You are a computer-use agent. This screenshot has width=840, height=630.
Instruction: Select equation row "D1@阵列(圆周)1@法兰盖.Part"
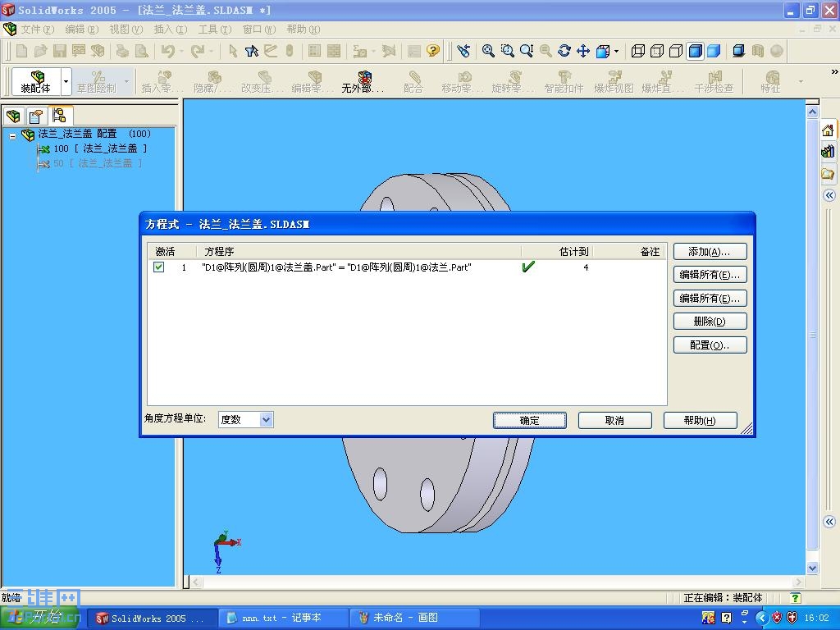(x=407, y=267)
